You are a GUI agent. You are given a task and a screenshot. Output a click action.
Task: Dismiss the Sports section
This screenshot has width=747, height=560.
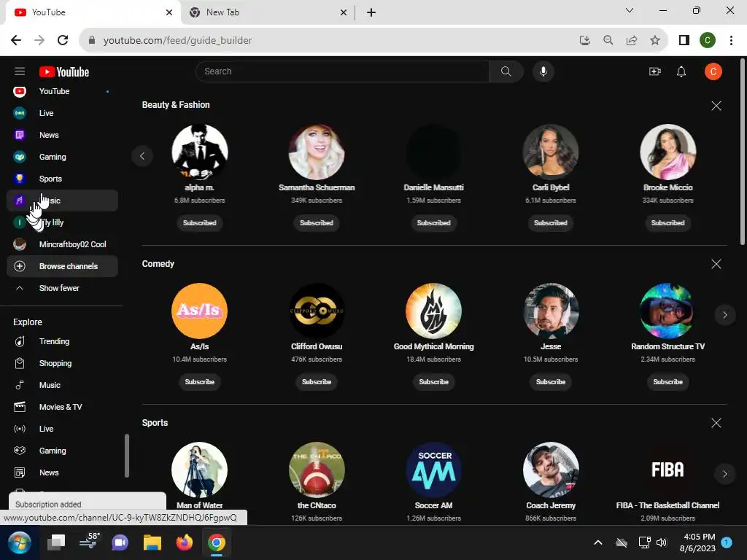tap(716, 423)
